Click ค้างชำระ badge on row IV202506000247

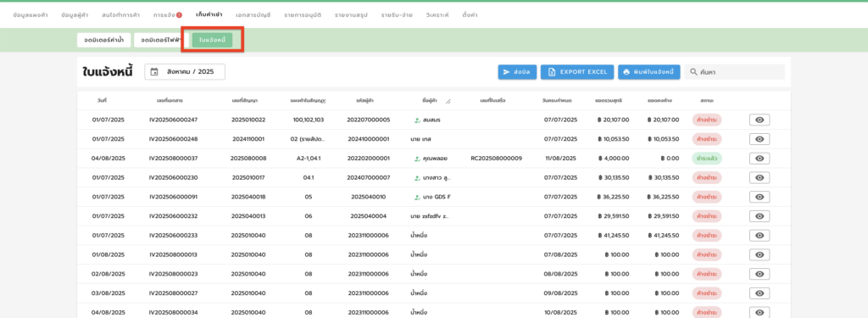tap(706, 120)
